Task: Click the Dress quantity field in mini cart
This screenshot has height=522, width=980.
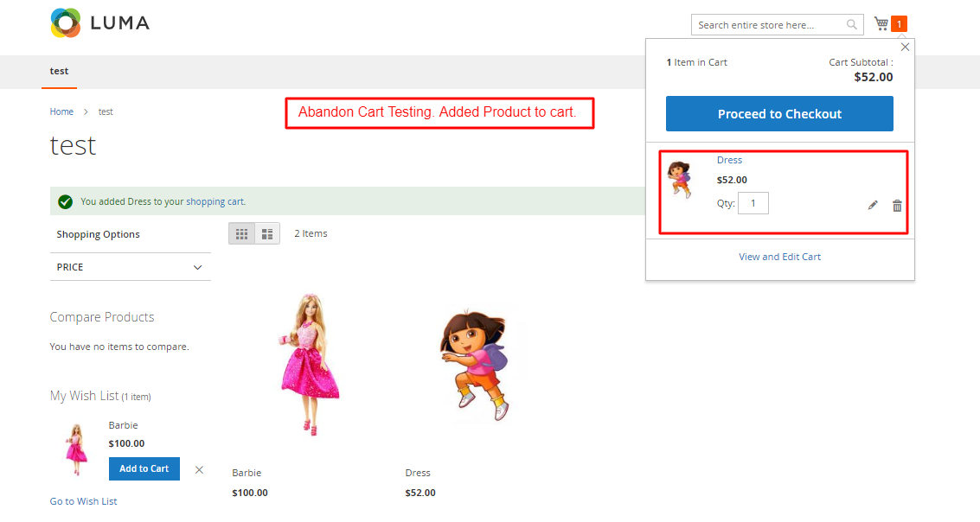Action: (753, 203)
